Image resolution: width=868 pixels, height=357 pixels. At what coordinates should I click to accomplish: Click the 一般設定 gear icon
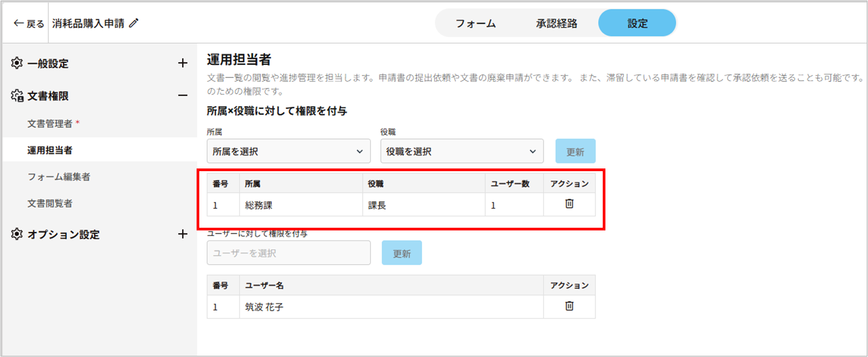click(x=17, y=63)
